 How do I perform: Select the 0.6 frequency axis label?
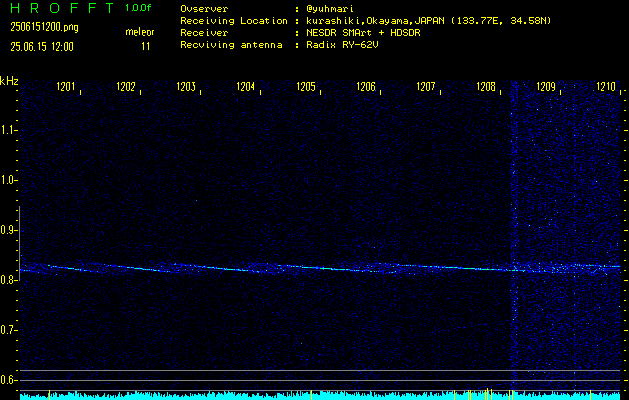(x=8, y=380)
